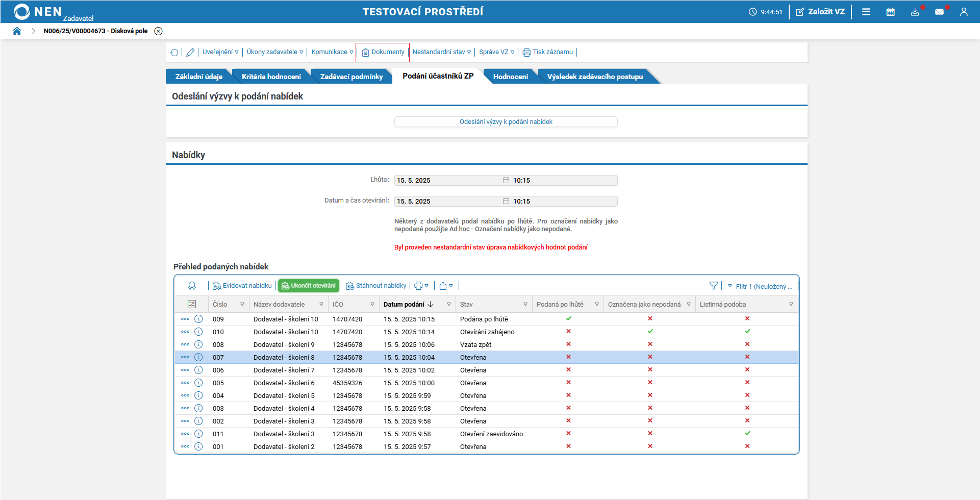The width and height of the screenshot is (980, 500).
Task: Close the N006/25/V00004673 breadcrumb tab
Action: [x=159, y=31]
